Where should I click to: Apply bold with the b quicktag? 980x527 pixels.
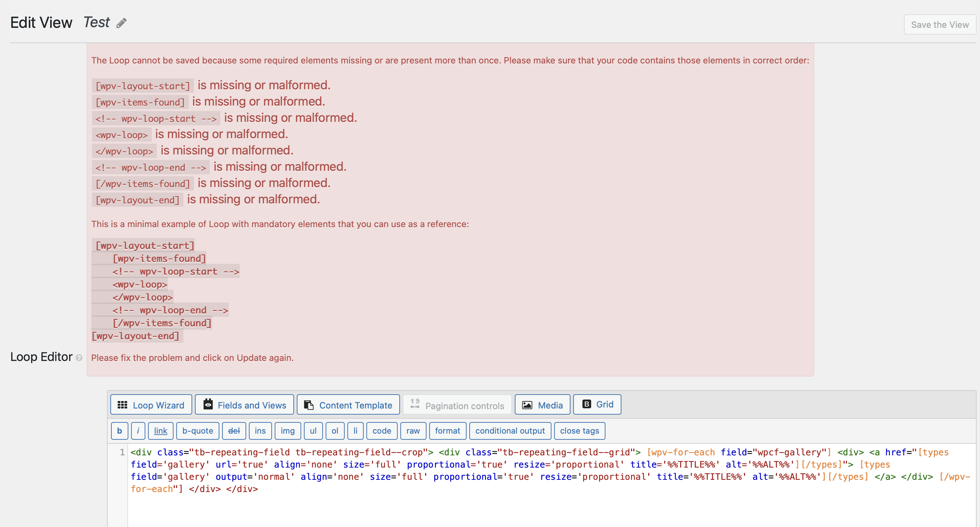click(120, 431)
